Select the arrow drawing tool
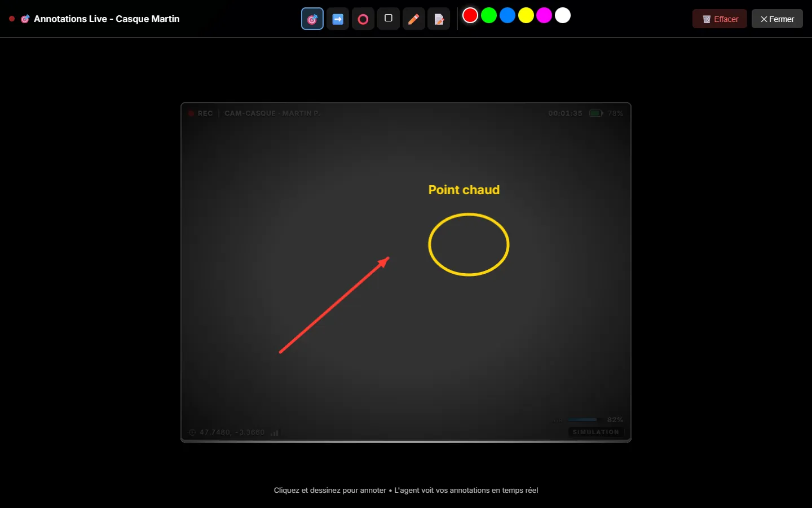This screenshot has height=508, width=812. tap(338, 19)
